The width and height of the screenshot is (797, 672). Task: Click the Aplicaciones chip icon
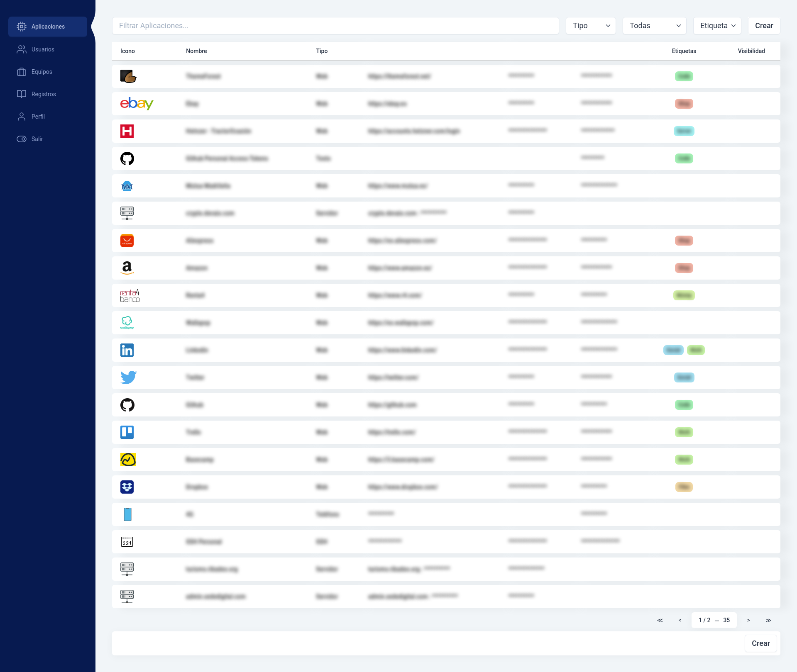click(22, 27)
